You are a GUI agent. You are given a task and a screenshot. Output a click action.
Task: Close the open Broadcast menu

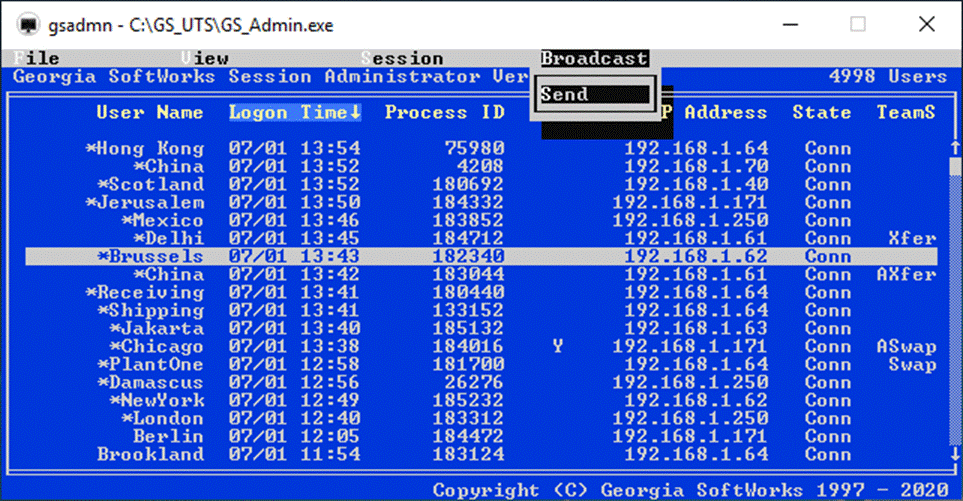(x=594, y=58)
